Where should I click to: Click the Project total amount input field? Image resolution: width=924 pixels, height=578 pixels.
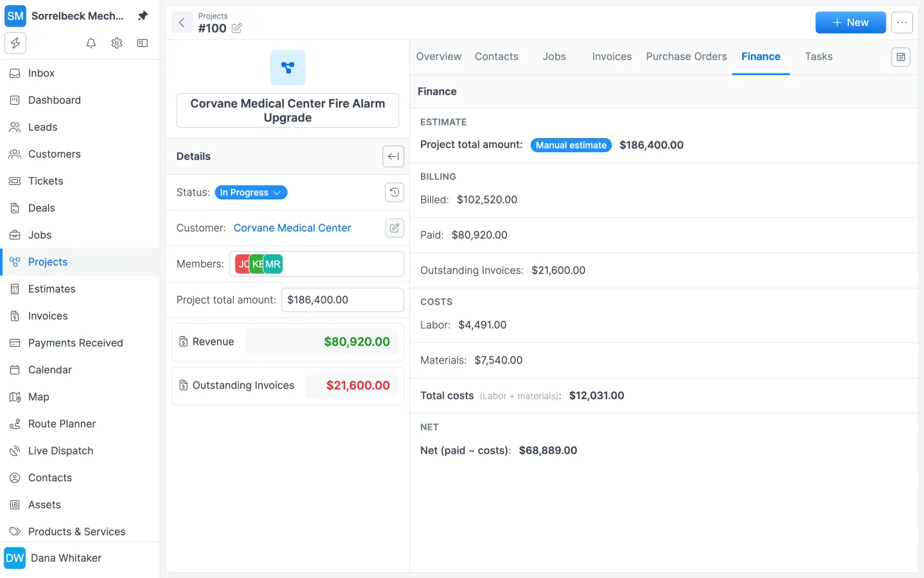coord(342,300)
